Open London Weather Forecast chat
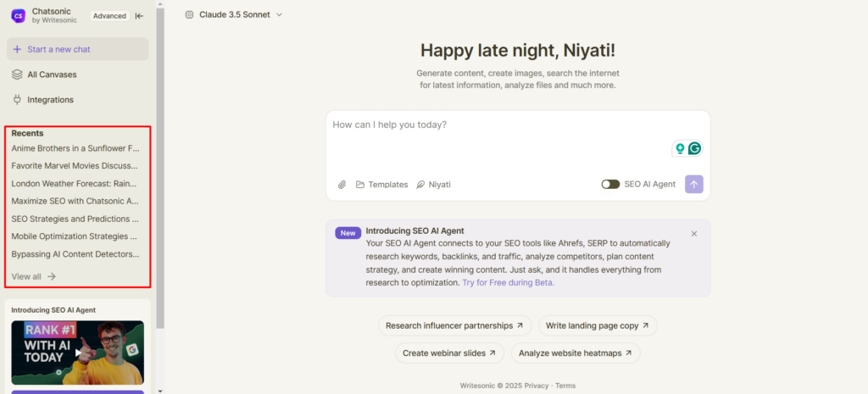 (75, 184)
